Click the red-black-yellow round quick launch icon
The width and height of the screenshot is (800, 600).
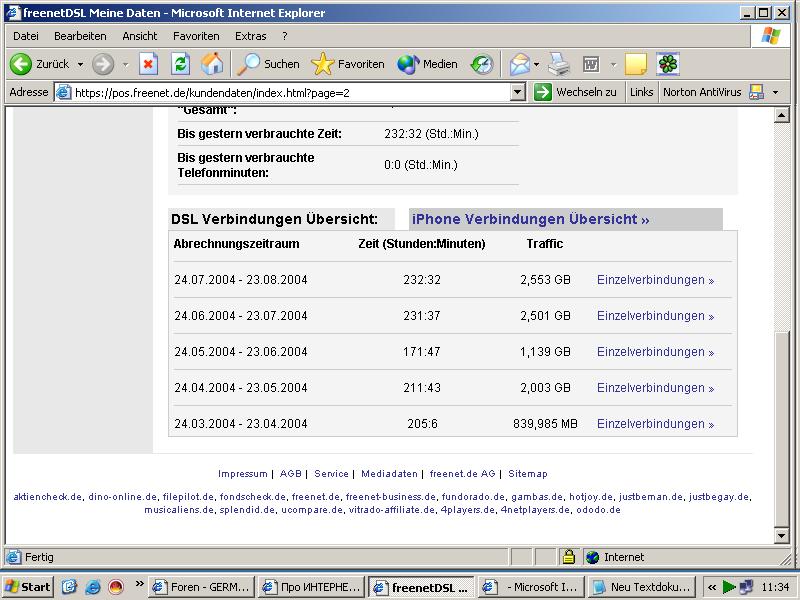point(116,587)
